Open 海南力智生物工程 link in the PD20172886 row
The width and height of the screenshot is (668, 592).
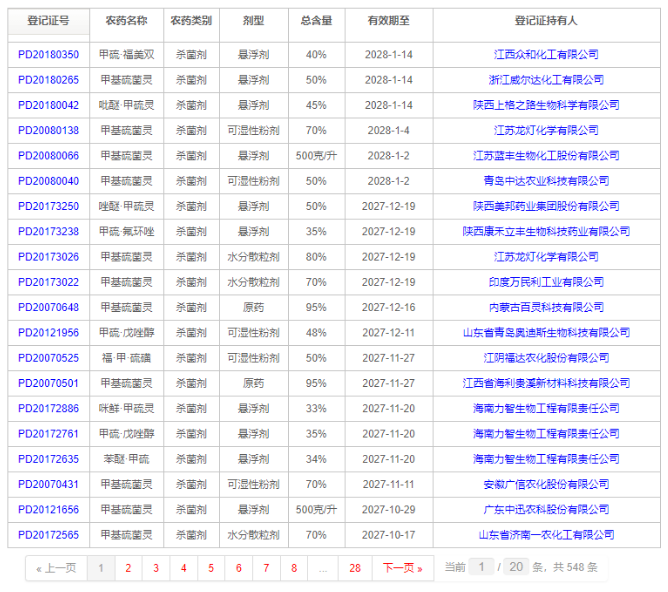pyautogui.click(x=546, y=408)
